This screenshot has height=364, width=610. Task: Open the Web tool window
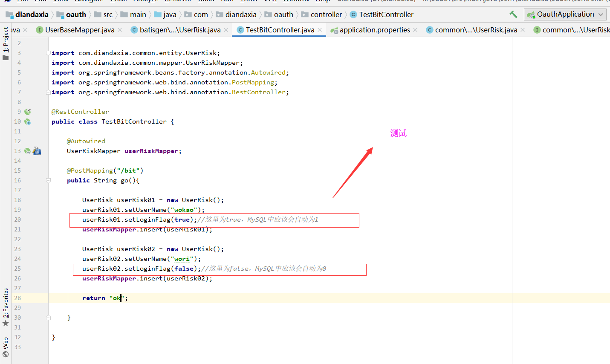(6, 347)
